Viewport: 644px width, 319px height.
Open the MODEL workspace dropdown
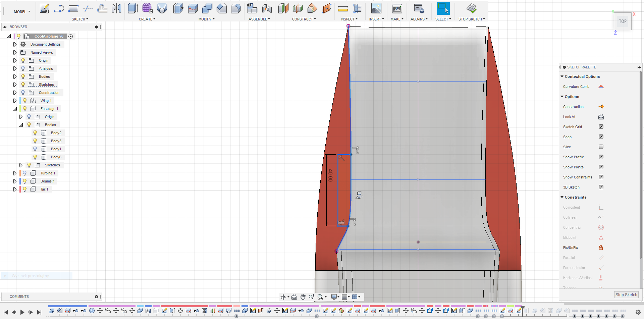[x=22, y=12]
